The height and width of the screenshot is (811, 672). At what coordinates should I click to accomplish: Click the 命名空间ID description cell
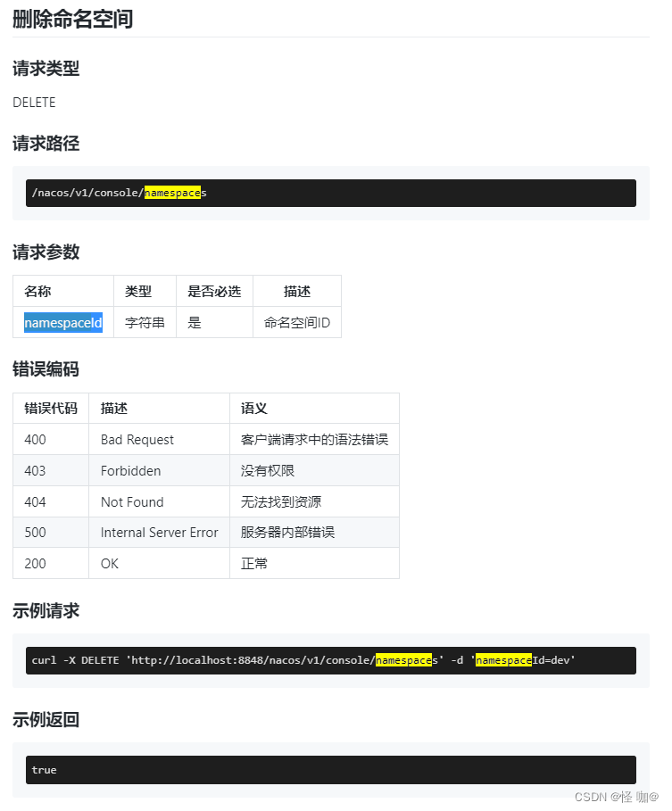click(297, 323)
